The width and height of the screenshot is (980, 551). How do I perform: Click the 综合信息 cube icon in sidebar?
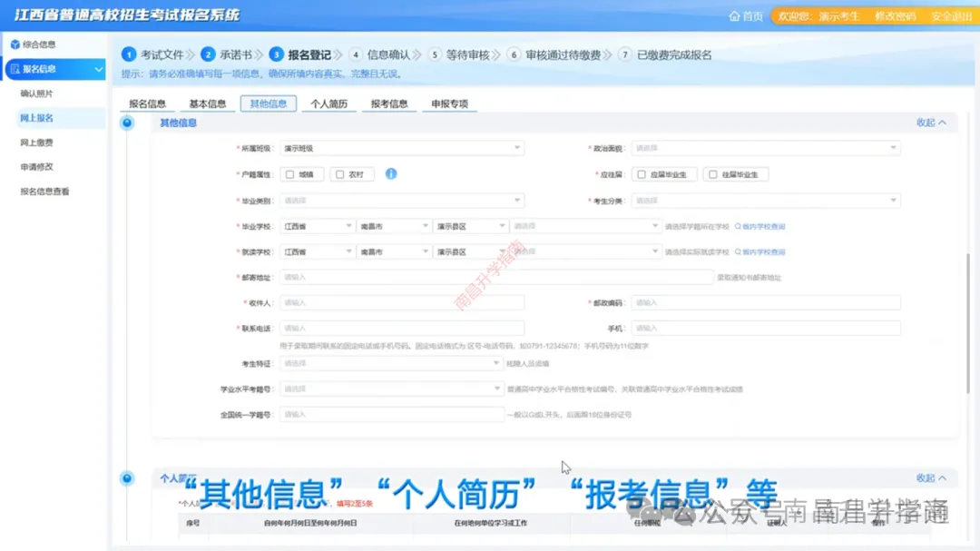click(x=15, y=44)
